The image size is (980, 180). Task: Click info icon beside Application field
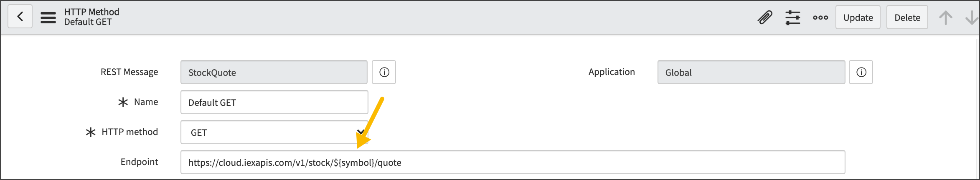point(861,72)
